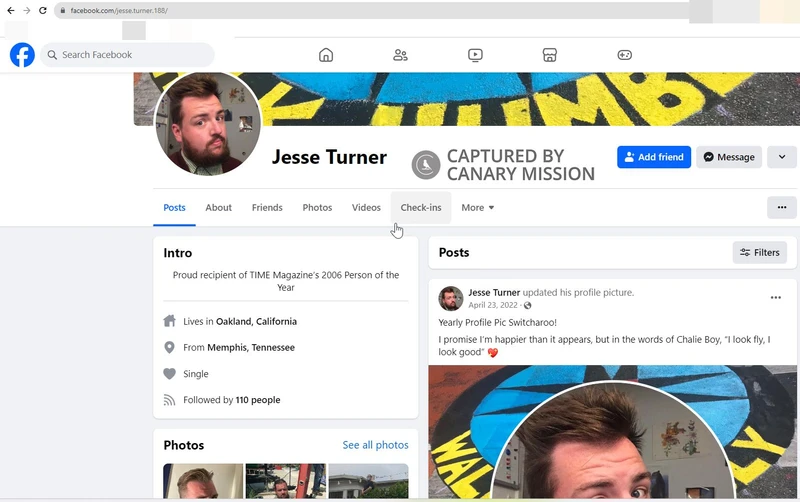The image size is (800, 502).
Task: Click the location pin icon beside From Memphis
Action: pyautogui.click(x=169, y=347)
